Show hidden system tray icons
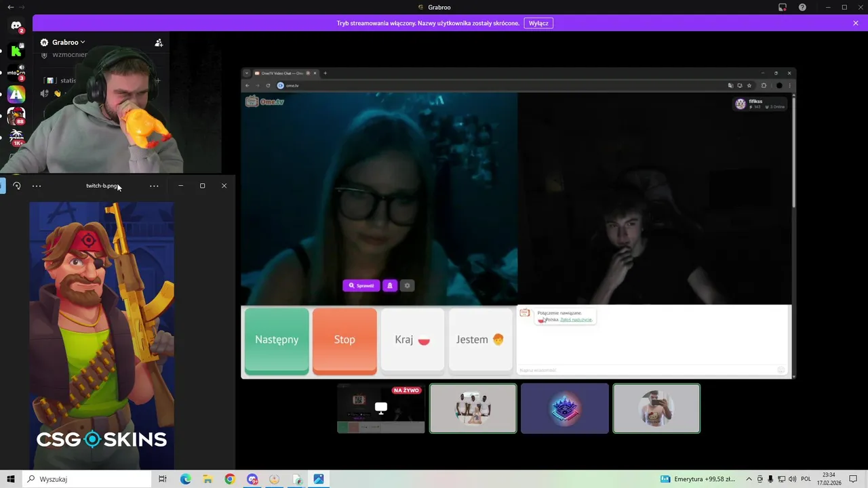868x488 pixels. click(749, 479)
